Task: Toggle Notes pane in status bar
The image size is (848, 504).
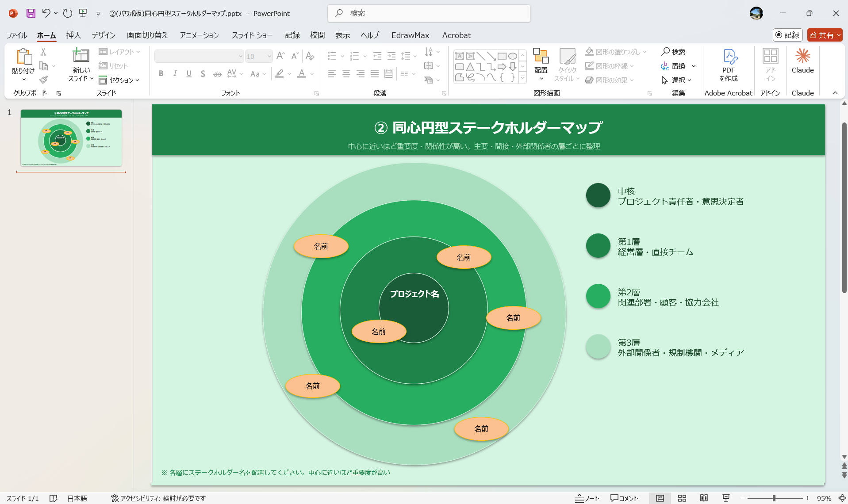Action: [587, 498]
